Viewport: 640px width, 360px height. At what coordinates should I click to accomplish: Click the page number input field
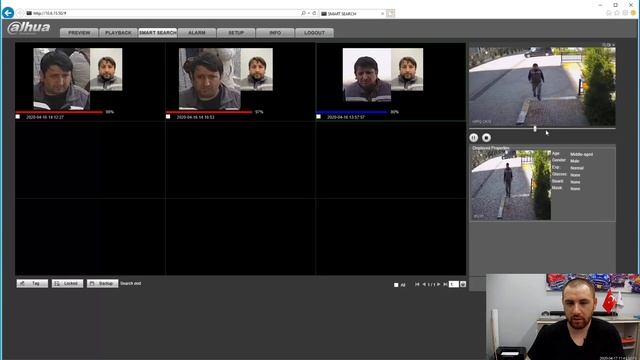tap(453, 284)
